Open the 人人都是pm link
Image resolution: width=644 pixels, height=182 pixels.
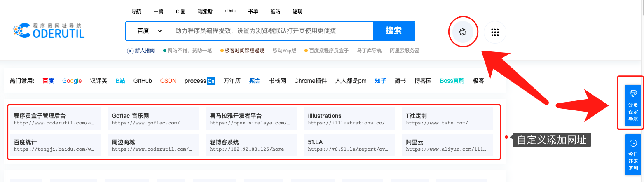tap(351, 81)
